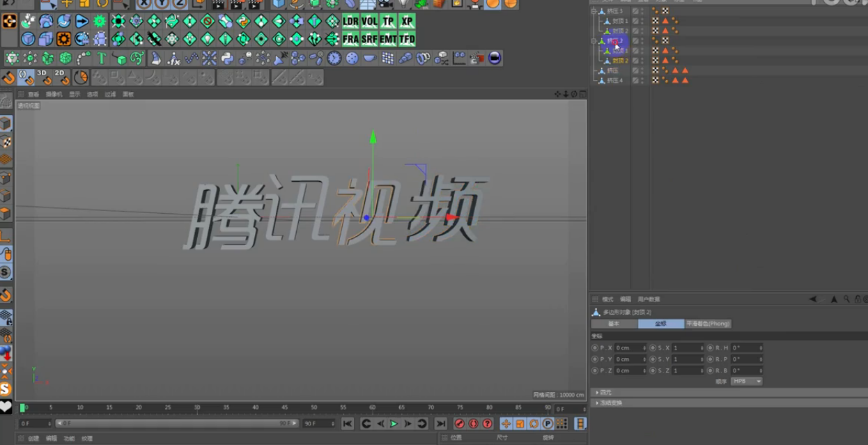The width and height of the screenshot is (868, 445).
Task: Click the XP plugin icon
Action: pyautogui.click(x=407, y=22)
